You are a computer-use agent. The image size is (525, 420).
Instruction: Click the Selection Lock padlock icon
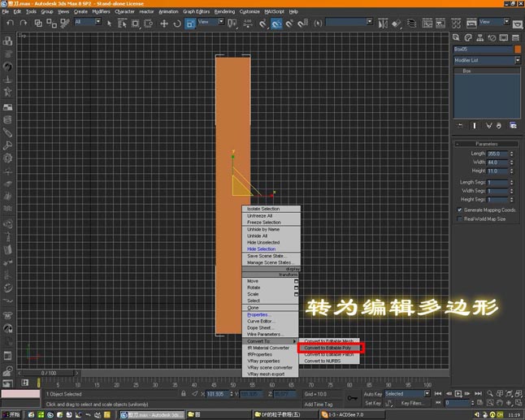pyautogui.click(x=184, y=393)
